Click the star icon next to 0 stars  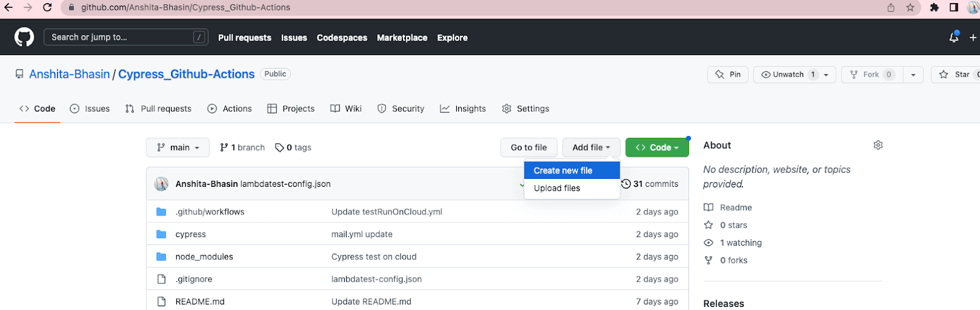pyautogui.click(x=709, y=225)
